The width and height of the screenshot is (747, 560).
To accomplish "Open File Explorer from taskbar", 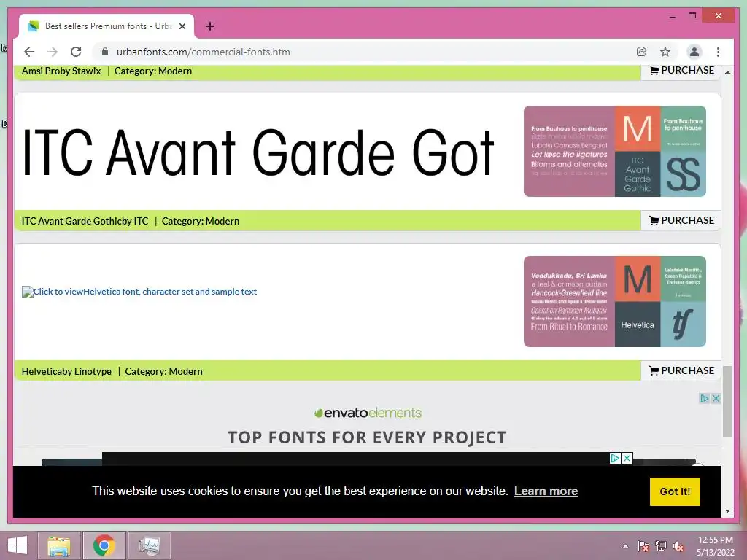I will (58, 545).
